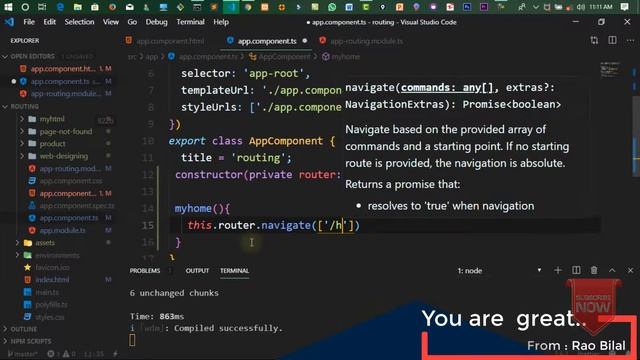Open Cortana search circle in taskbar

(25, 7)
